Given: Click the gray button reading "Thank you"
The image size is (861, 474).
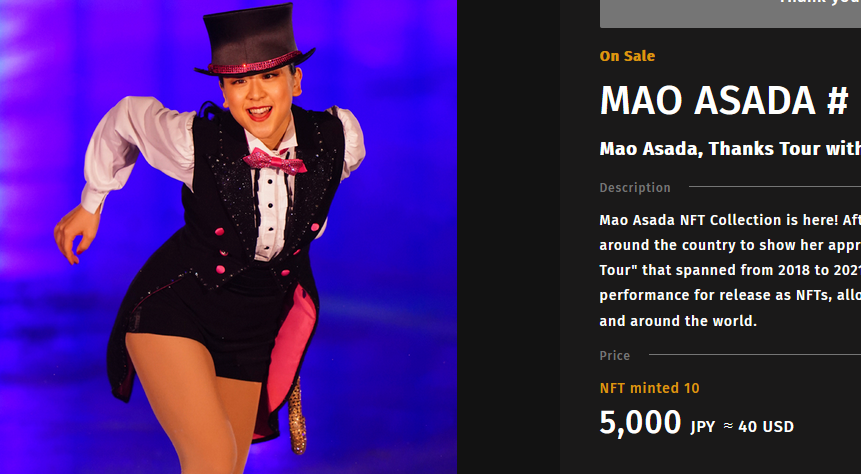Looking at the screenshot, I should tap(730, 13).
